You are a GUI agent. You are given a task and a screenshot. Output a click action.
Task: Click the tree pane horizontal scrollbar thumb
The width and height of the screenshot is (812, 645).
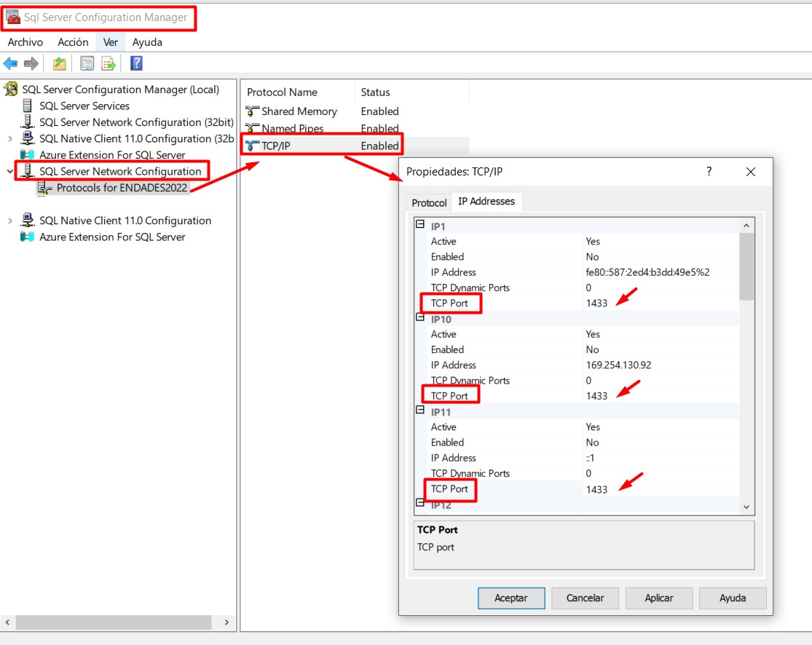[x=114, y=622]
